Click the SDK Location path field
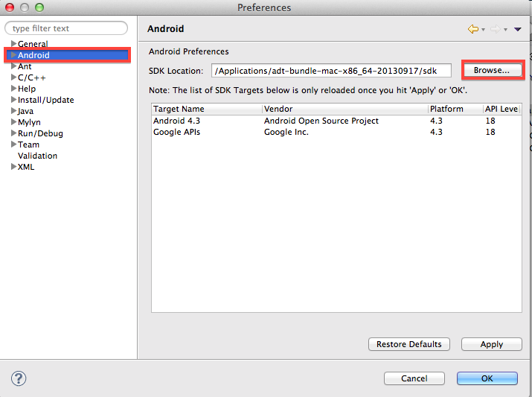 point(331,71)
